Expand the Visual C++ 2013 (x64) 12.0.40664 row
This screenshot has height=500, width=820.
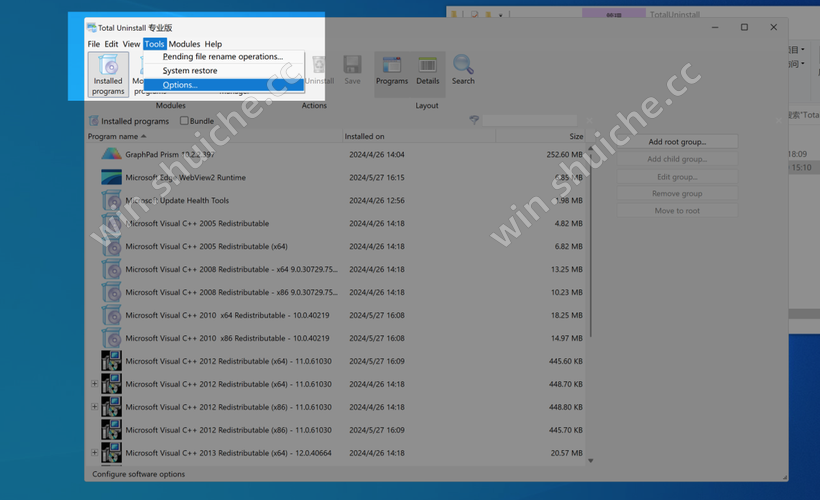[94, 453]
